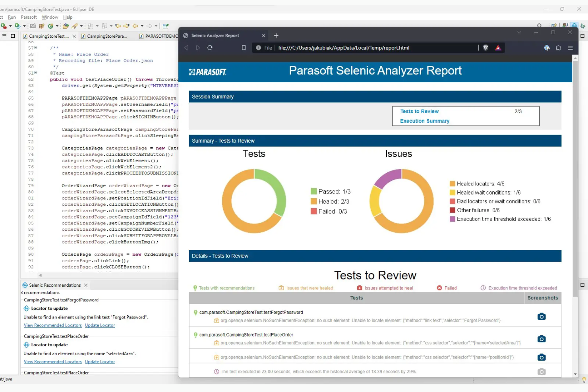Click the browser Extensions puzzle icon

[x=558, y=48]
